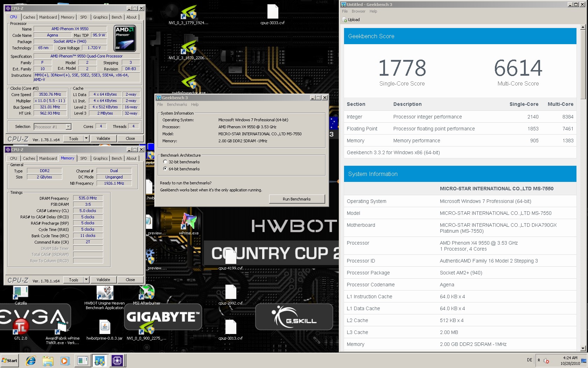Click Validate in upper CPU-Z window

coord(103,138)
